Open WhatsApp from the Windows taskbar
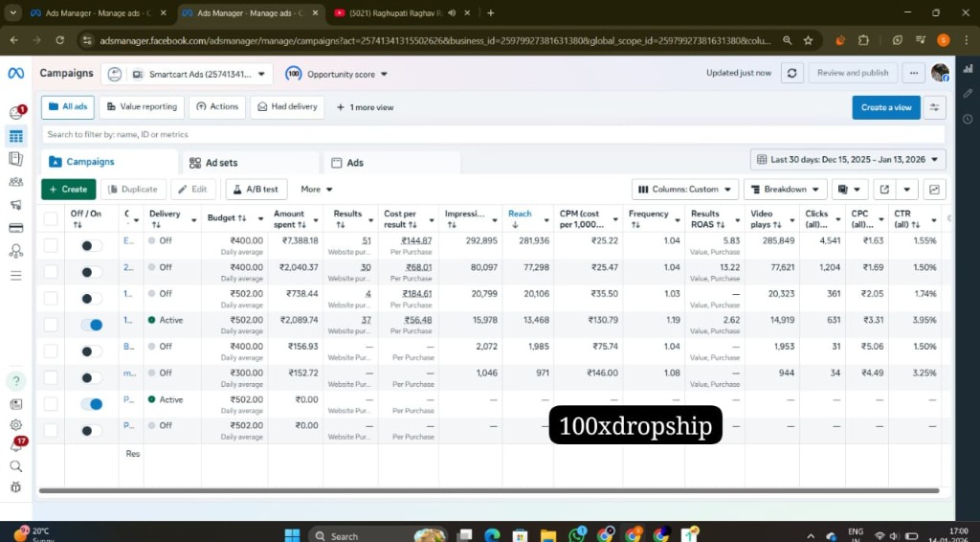 576,534
